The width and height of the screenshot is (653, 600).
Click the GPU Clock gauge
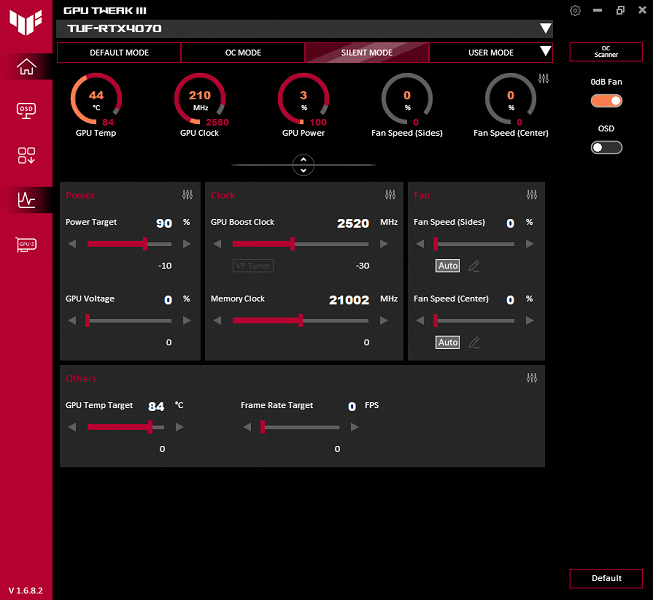pos(200,99)
